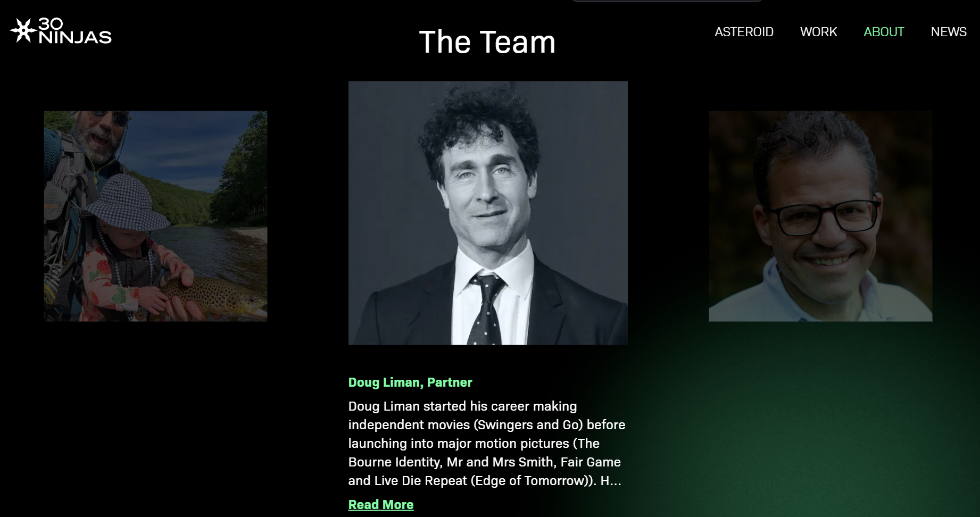
Task: Select the highlighted ABOUT menu item
Action: click(884, 32)
